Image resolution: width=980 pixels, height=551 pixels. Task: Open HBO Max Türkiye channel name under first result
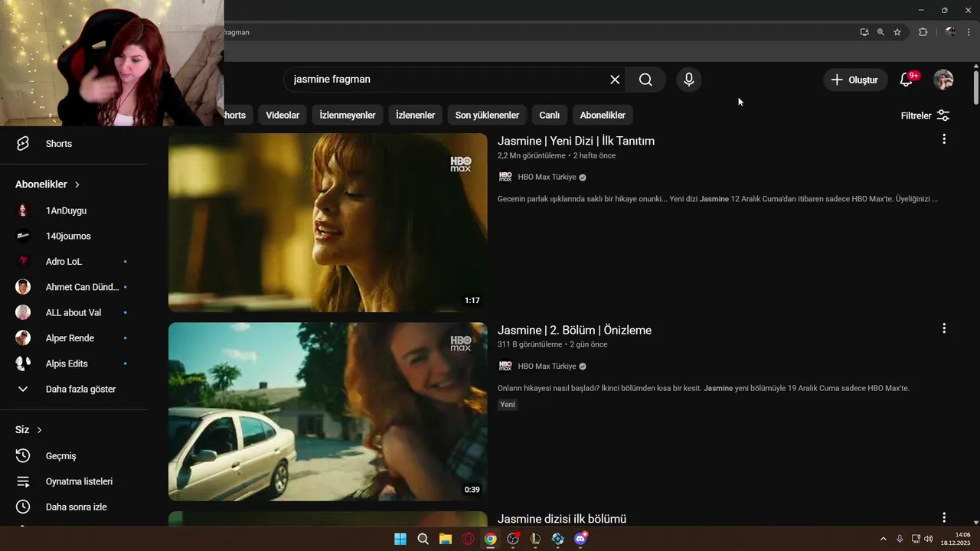pyautogui.click(x=547, y=177)
